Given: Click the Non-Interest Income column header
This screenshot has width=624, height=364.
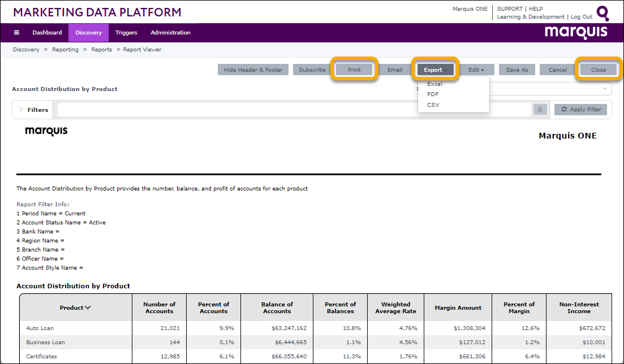Looking at the screenshot, I should (579, 307).
